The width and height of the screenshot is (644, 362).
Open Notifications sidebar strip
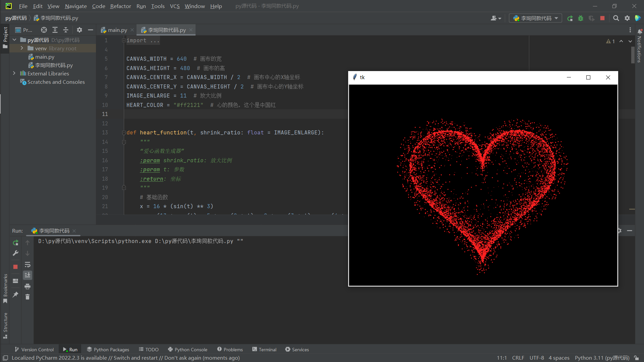639,46
